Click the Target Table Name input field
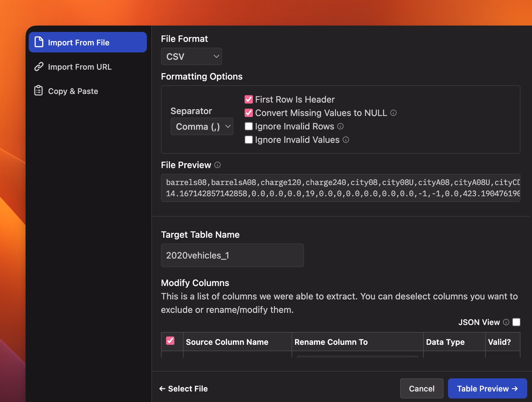The width and height of the screenshot is (532, 402). (x=232, y=255)
